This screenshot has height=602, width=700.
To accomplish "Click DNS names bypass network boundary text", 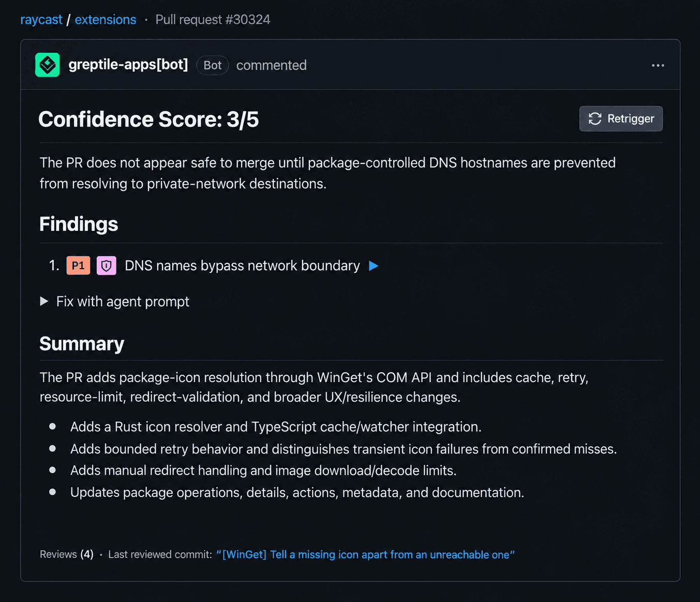I will [242, 266].
